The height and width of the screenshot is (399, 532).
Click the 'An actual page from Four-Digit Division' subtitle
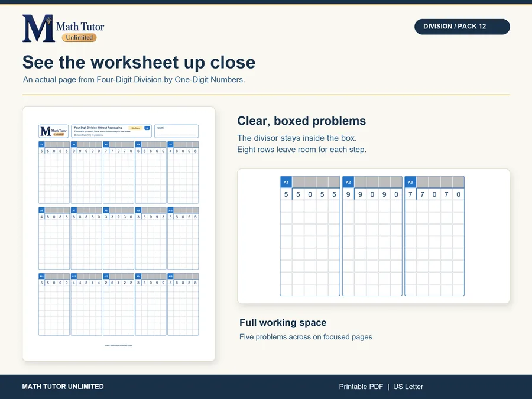134,79
